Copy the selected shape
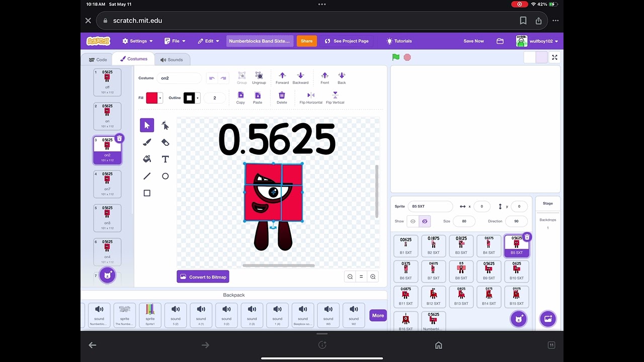 click(240, 98)
